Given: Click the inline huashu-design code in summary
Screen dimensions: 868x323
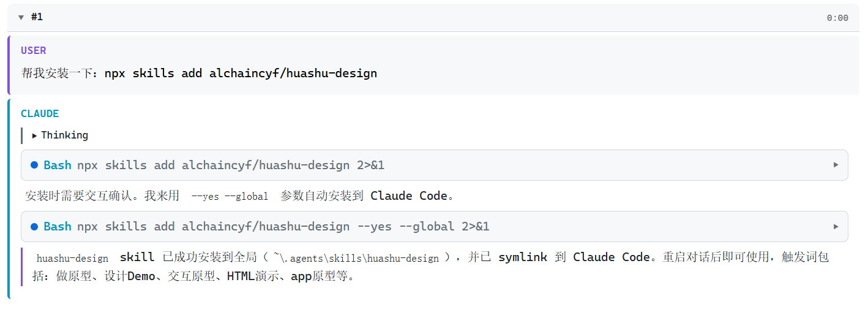Looking at the screenshot, I should pos(72,258).
